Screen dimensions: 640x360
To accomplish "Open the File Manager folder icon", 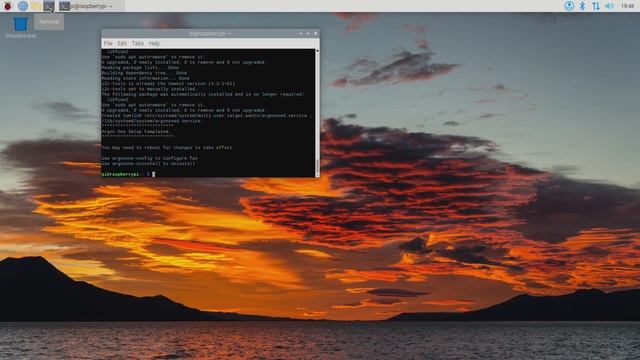I will pyautogui.click(x=36, y=6).
